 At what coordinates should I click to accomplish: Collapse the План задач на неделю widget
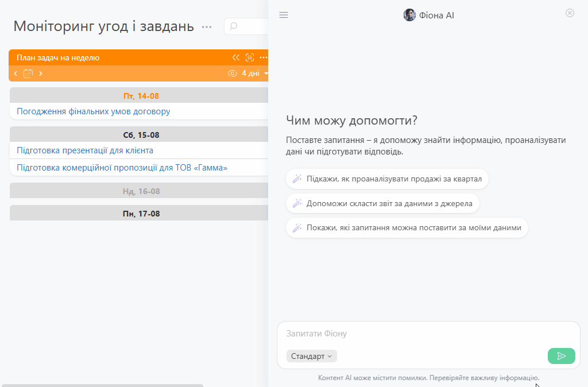click(x=235, y=57)
